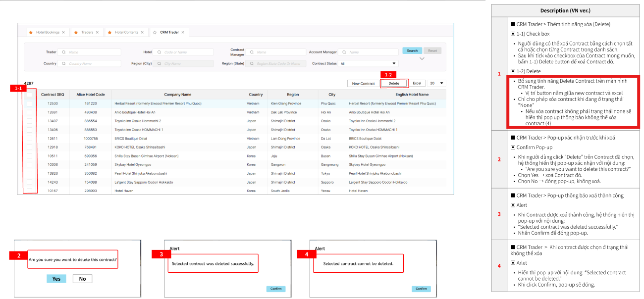The height and width of the screenshot is (299, 644).
Task: Close the CRM Trader tab
Action: pos(183,32)
